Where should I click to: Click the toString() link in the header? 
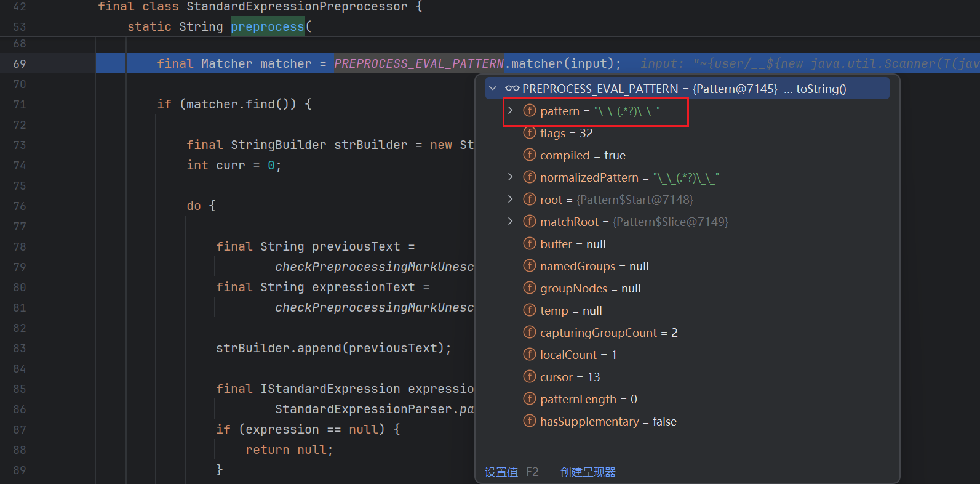tap(821, 89)
